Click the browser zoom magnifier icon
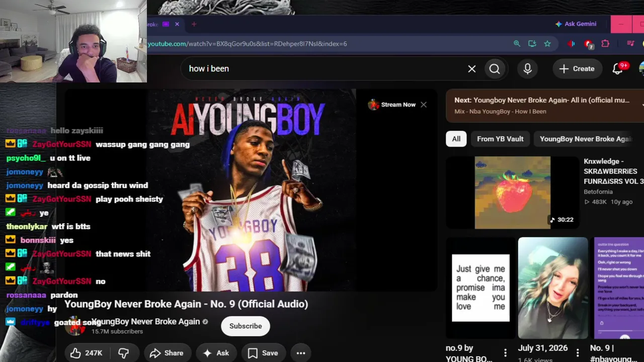This screenshot has width=644, height=362. point(517,44)
